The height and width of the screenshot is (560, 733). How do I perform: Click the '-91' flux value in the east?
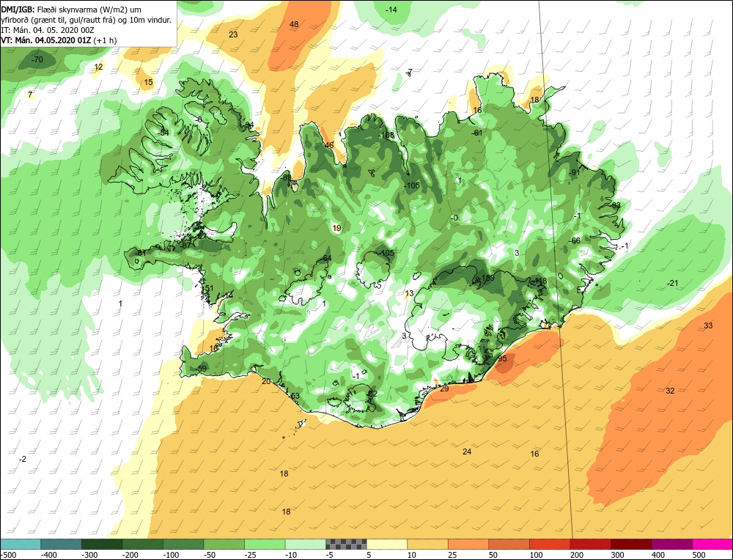(574, 172)
